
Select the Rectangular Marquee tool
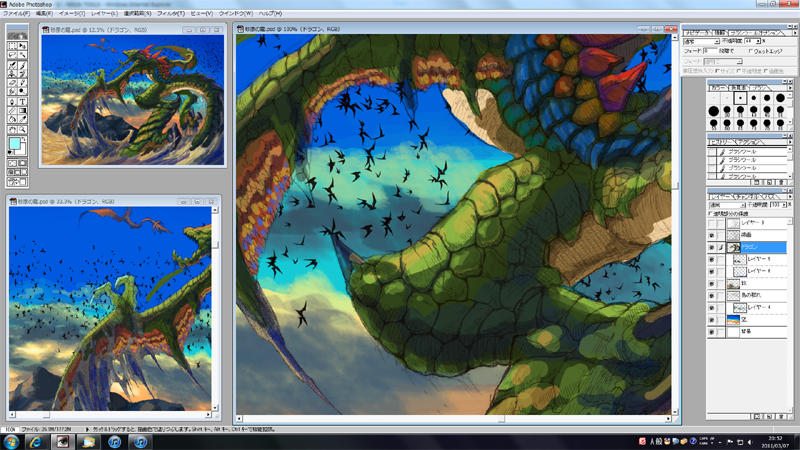click(12, 46)
